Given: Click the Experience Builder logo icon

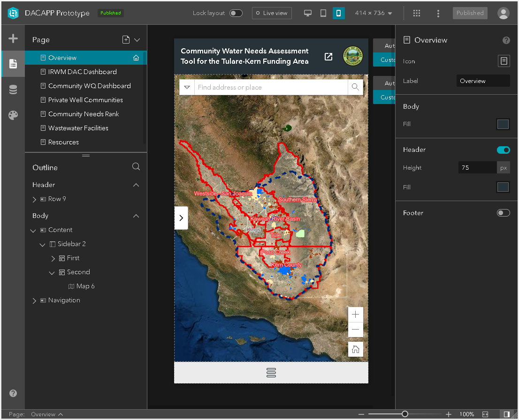Looking at the screenshot, I should [13, 13].
